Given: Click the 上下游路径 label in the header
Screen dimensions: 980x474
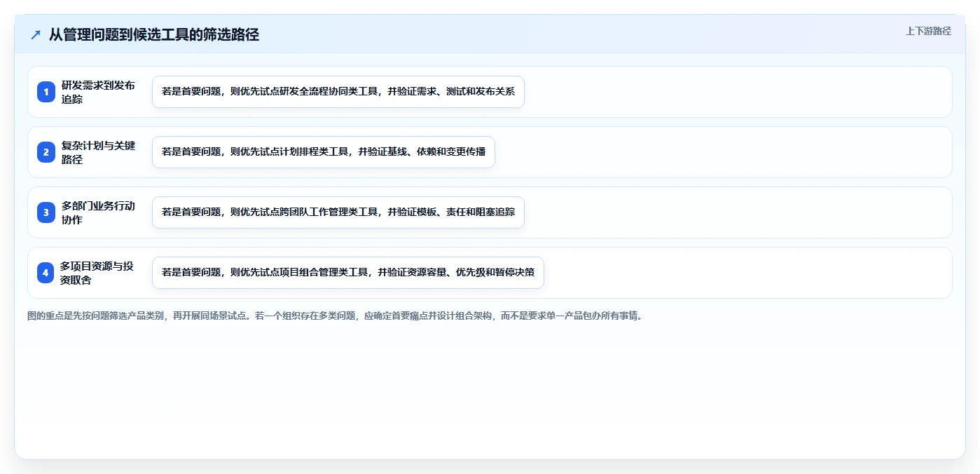Looking at the screenshot, I should (928, 31).
